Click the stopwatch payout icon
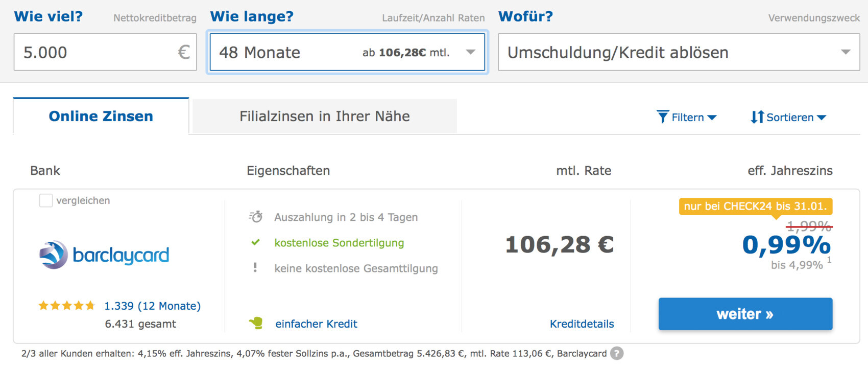Screen dimensions: 868x366 point(256,217)
